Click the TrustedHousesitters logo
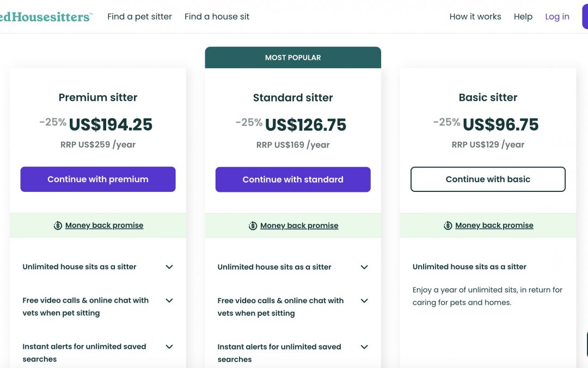 pos(46,17)
